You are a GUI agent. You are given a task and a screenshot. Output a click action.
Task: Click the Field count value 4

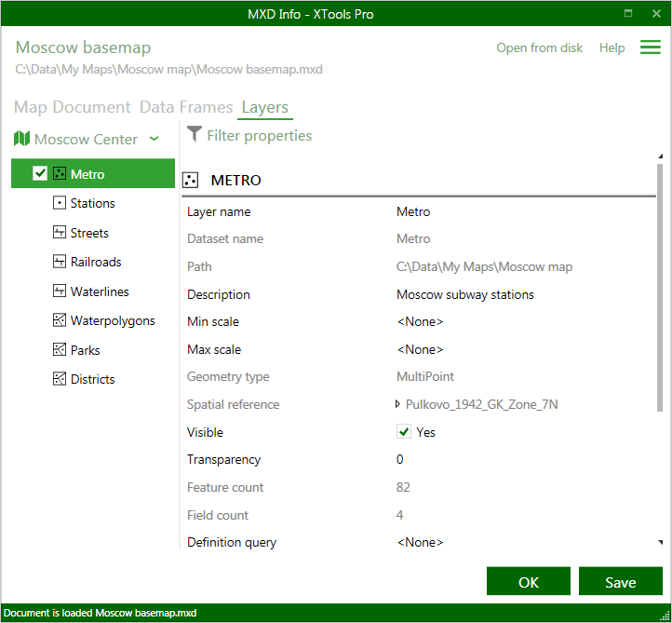tap(399, 515)
